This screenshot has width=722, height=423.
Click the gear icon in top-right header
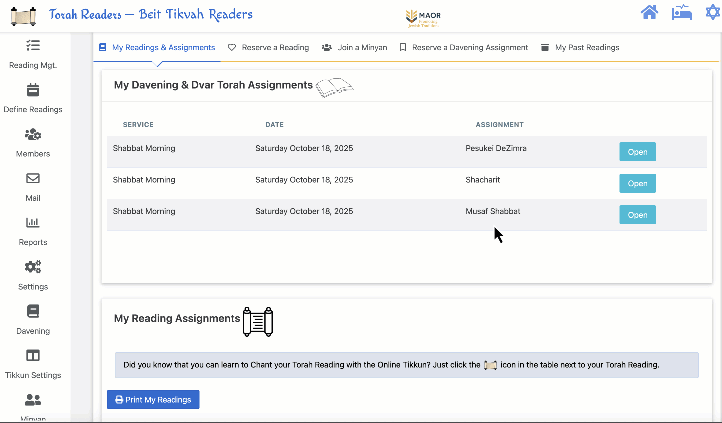pyautogui.click(x=712, y=13)
